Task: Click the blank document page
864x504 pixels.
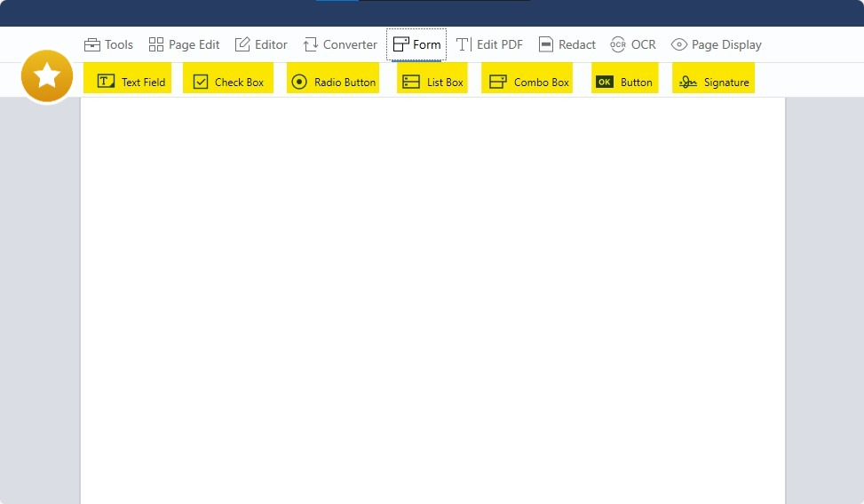Action: click(x=432, y=301)
